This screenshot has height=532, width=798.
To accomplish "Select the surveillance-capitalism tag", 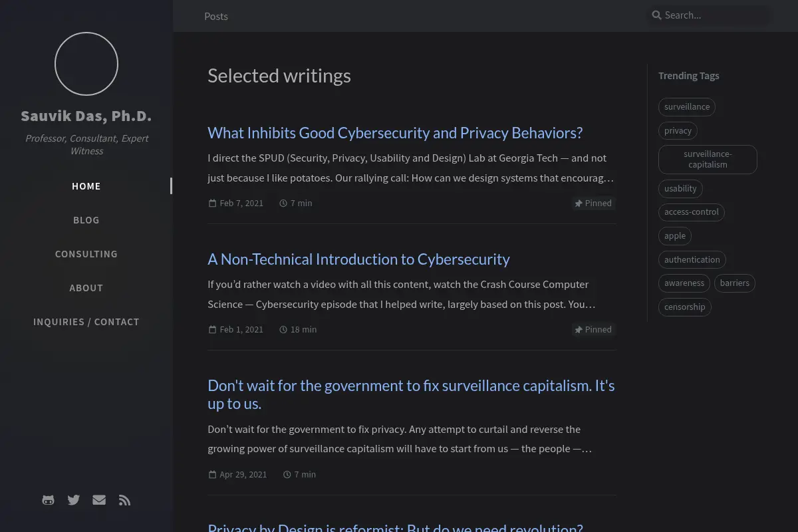I will [x=708, y=160].
